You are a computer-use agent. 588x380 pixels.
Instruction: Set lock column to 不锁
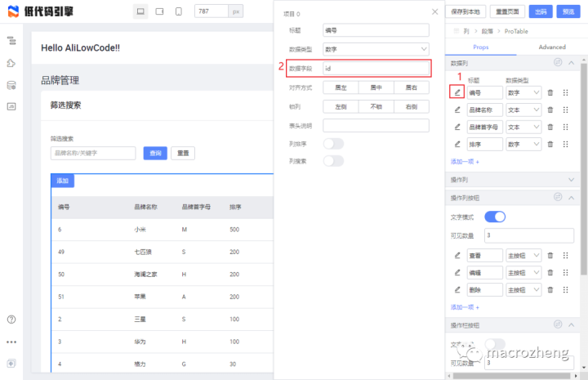[376, 106]
